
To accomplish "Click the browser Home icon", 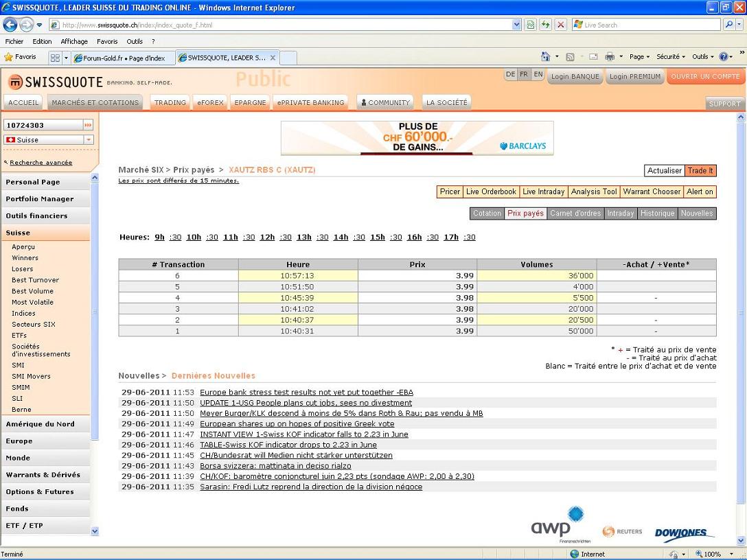I will (x=545, y=57).
